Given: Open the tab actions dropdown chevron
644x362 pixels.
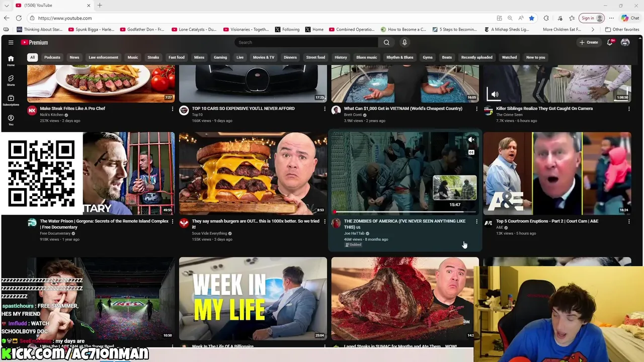Looking at the screenshot, I should tap(7, 6).
